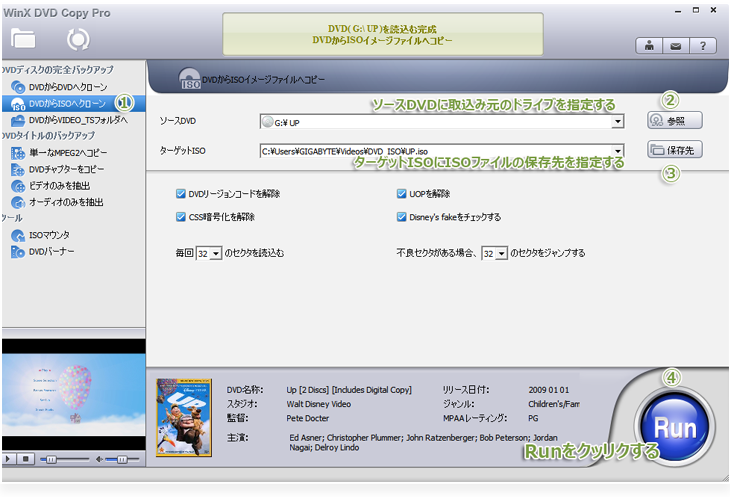Disable the UOPを解除 checkbox
Image resolution: width=730 pixels, height=497 pixels.
click(402, 194)
